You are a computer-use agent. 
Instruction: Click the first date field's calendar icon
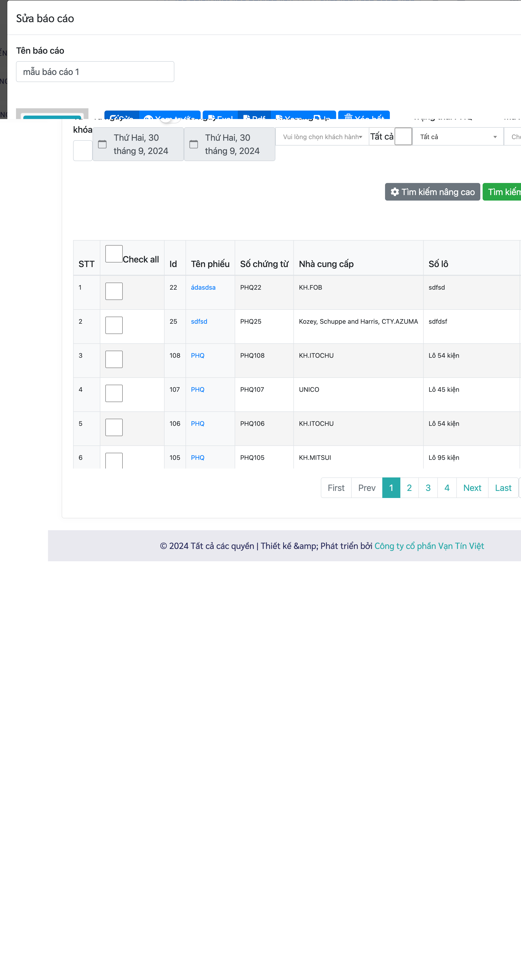(102, 144)
